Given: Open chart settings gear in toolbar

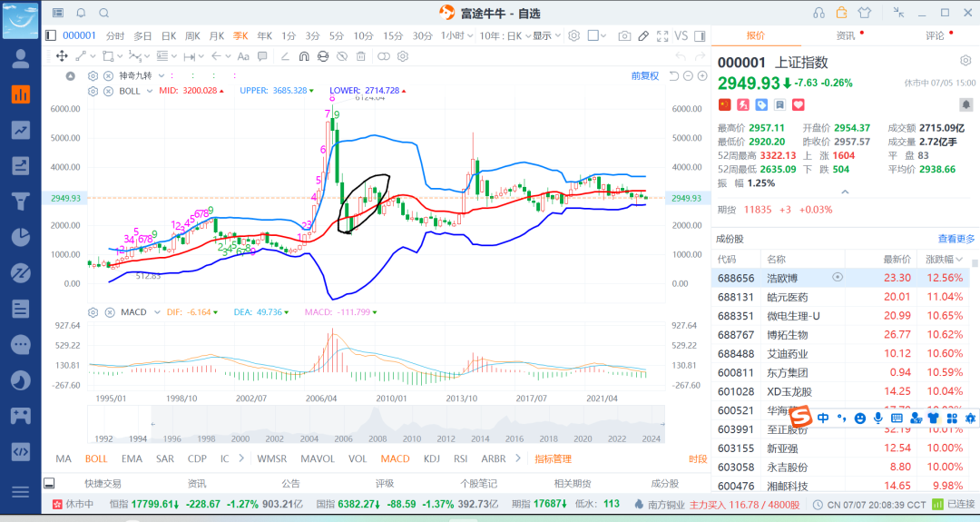Looking at the screenshot, I should [573, 35].
